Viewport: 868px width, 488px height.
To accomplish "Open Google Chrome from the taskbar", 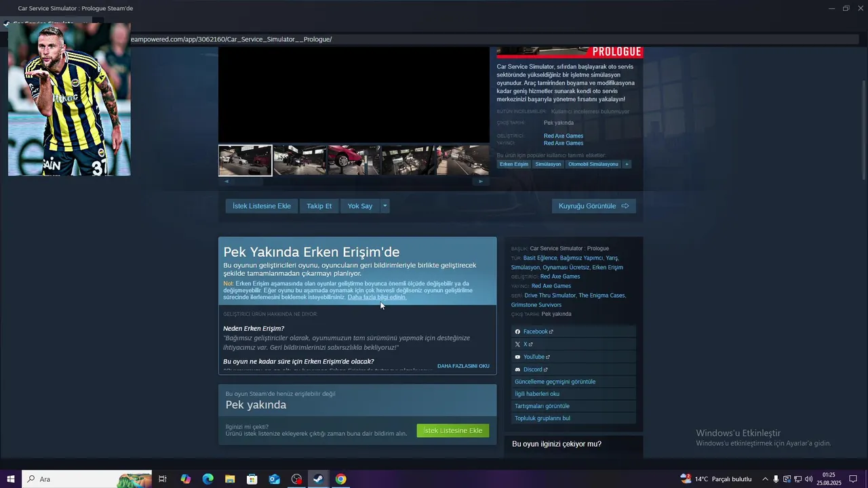I will tap(340, 479).
